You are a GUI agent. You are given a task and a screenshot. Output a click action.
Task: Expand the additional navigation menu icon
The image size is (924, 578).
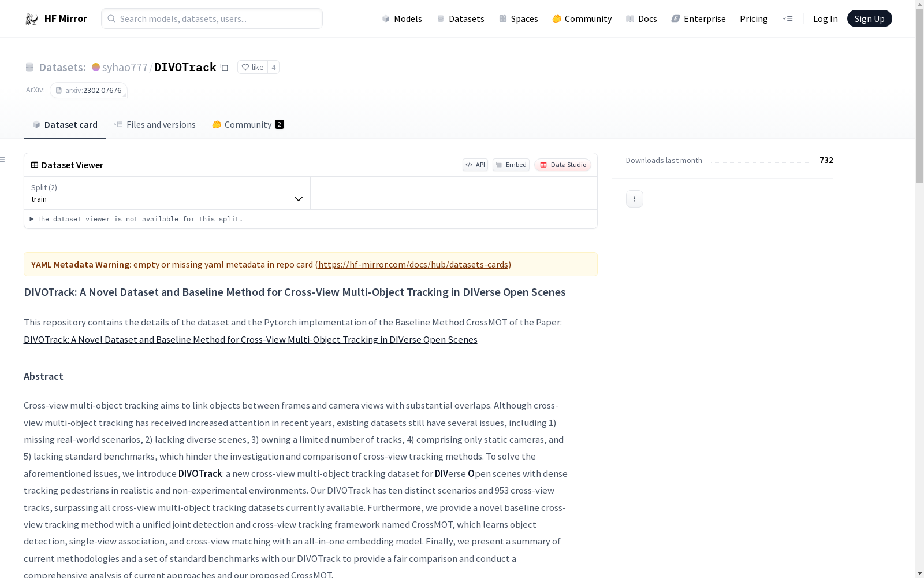[787, 18]
